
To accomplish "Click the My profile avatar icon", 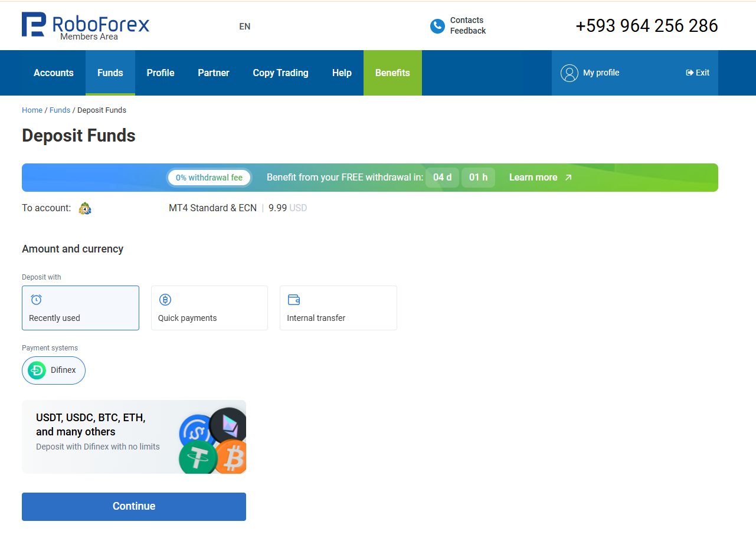I will (570, 73).
